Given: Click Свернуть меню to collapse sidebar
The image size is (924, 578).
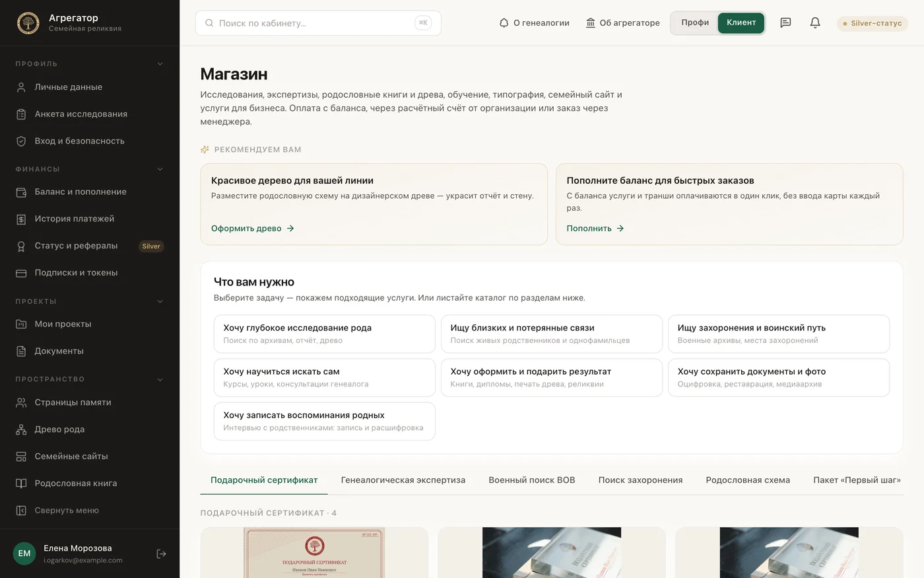Looking at the screenshot, I should [x=90, y=511].
